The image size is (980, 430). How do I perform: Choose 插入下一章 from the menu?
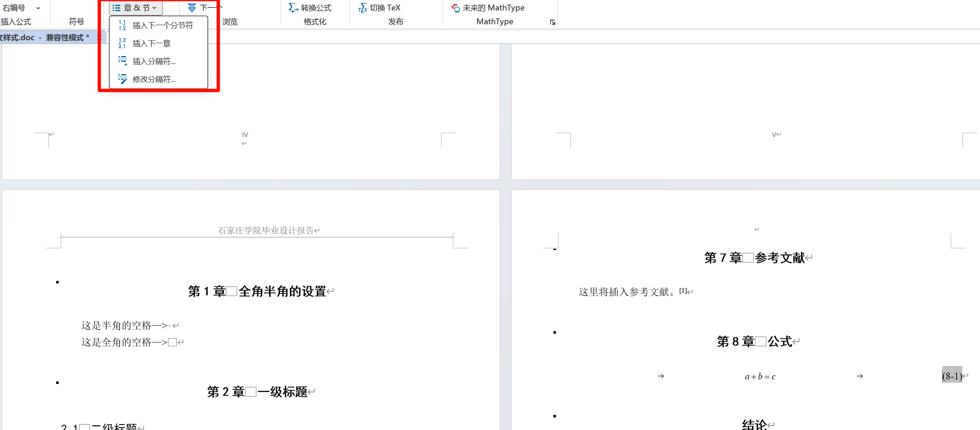tap(152, 44)
